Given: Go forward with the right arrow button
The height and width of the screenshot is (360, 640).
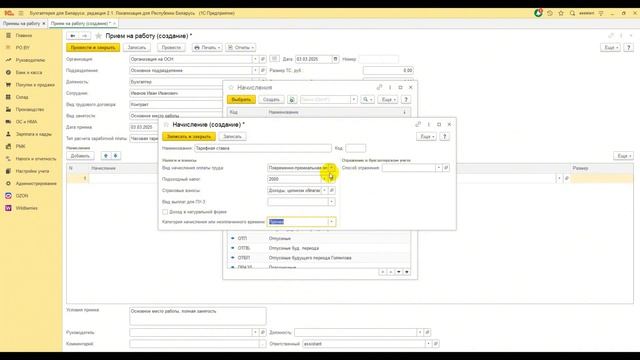Looking at the screenshot, I should (x=84, y=36).
